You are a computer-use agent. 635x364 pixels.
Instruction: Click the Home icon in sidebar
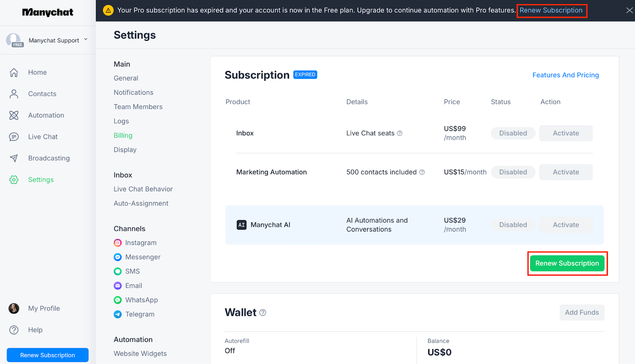(x=14, y=72)
